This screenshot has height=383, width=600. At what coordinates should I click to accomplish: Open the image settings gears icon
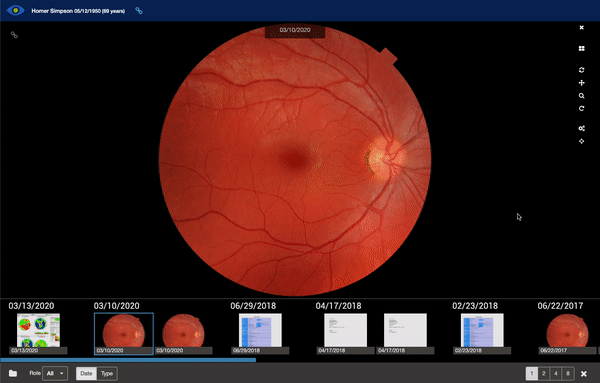[581, 129]
